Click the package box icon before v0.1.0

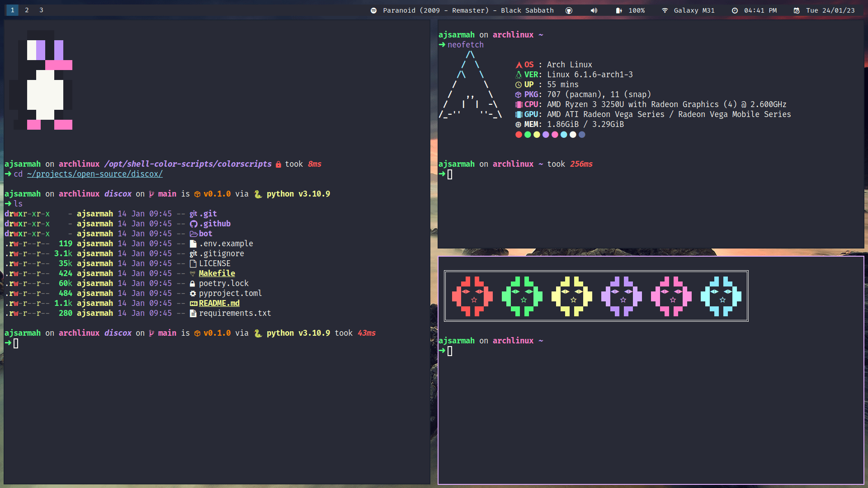tap(197, 194)
